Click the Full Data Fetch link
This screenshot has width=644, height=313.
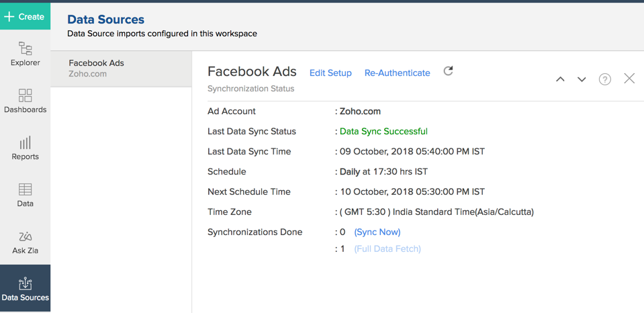(387, 249)
